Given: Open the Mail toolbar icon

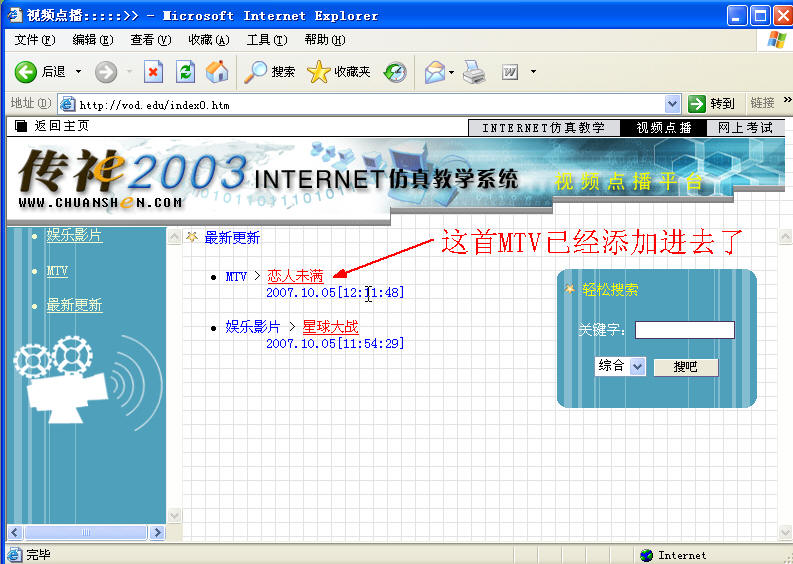Looking at the screenshot, I should tap(434, 72).
